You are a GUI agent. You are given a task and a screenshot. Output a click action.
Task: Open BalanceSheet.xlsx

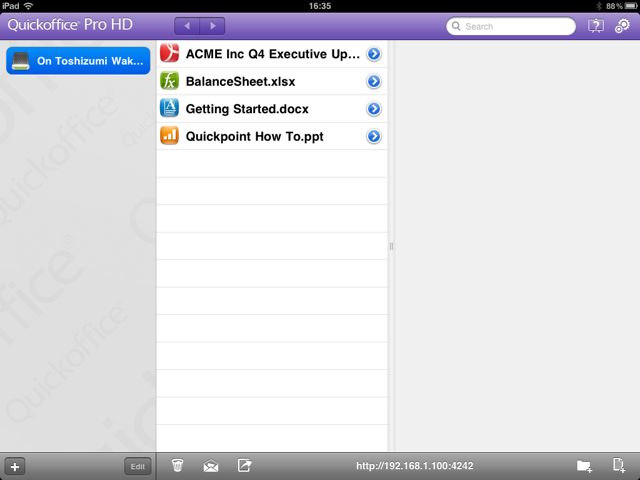click(272, 81)
